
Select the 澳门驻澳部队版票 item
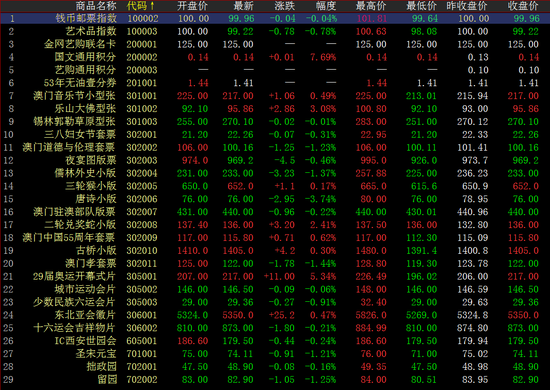74,212
